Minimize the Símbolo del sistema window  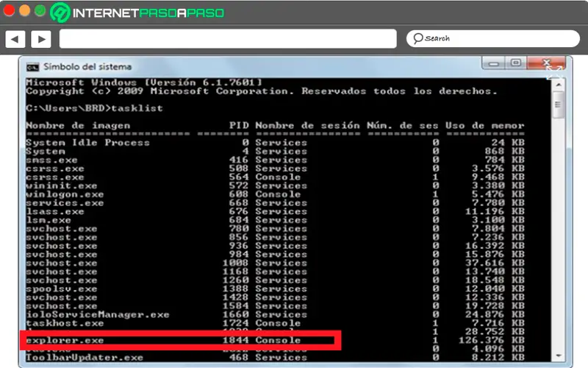pos(493,63)
